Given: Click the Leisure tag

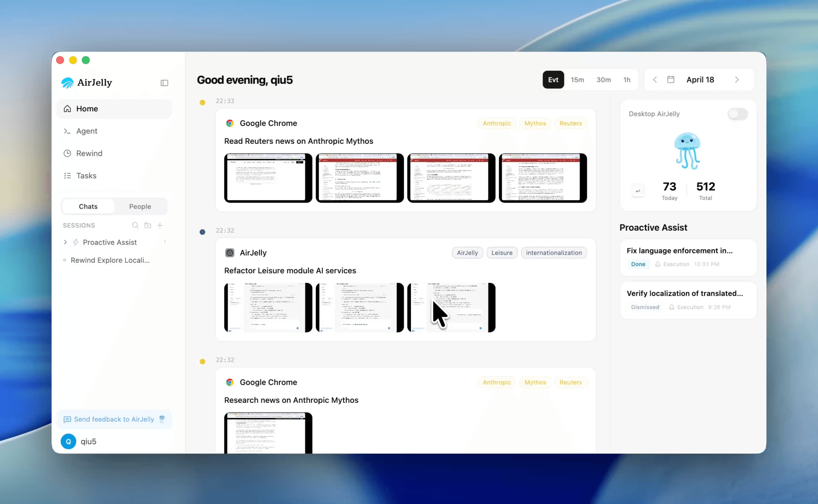Looking at the screenshot, I should (502, 253).
